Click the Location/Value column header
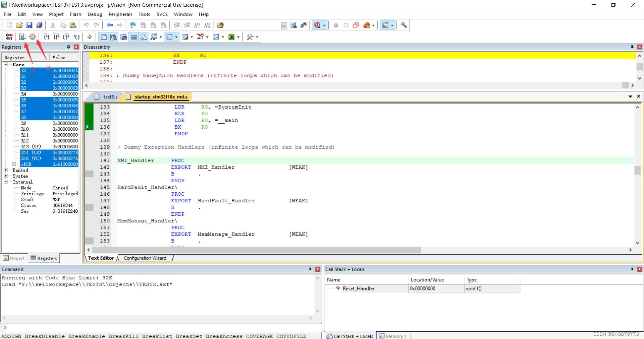Viewport: 644px width, 339px height. (x=436, y=280)
